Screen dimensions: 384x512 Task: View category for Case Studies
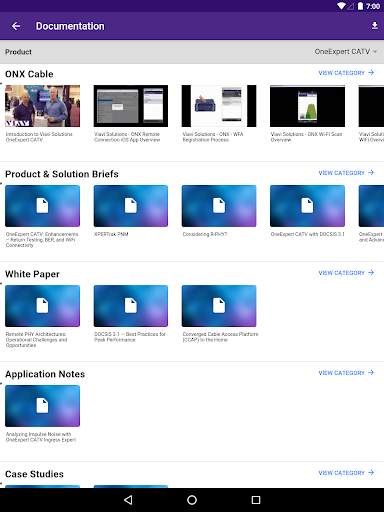pyautogui.click(x=346, y=473)
